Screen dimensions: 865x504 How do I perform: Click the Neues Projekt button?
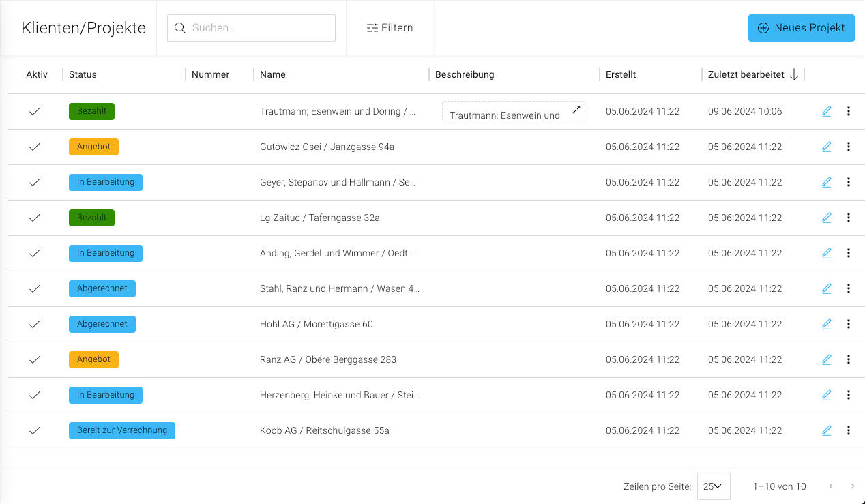[801, 28]
